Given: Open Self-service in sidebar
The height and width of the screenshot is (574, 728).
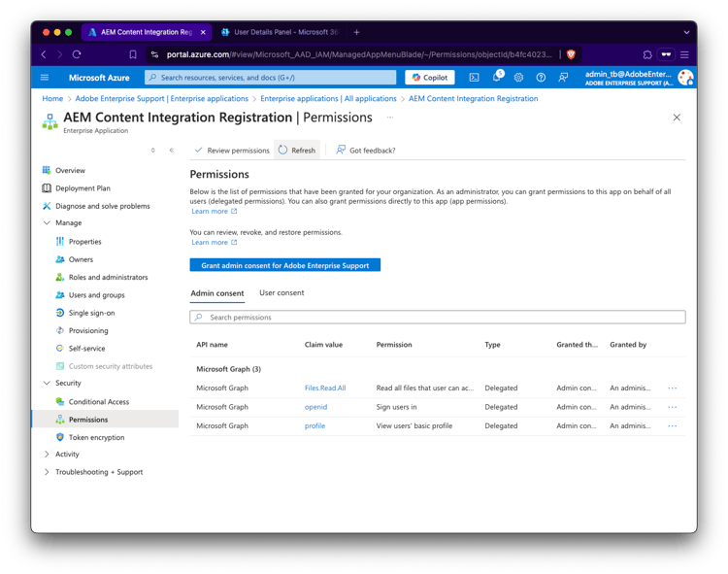Looking at the screenshot, I should pos(86,349).
